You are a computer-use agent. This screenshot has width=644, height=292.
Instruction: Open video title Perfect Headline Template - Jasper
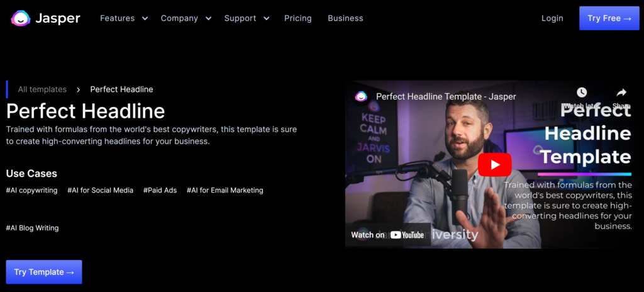pyautogui.click(x=446, y=97)
